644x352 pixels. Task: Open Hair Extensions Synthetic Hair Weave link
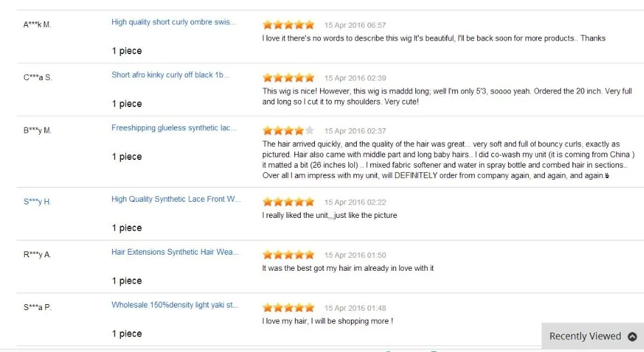point(175,252)
